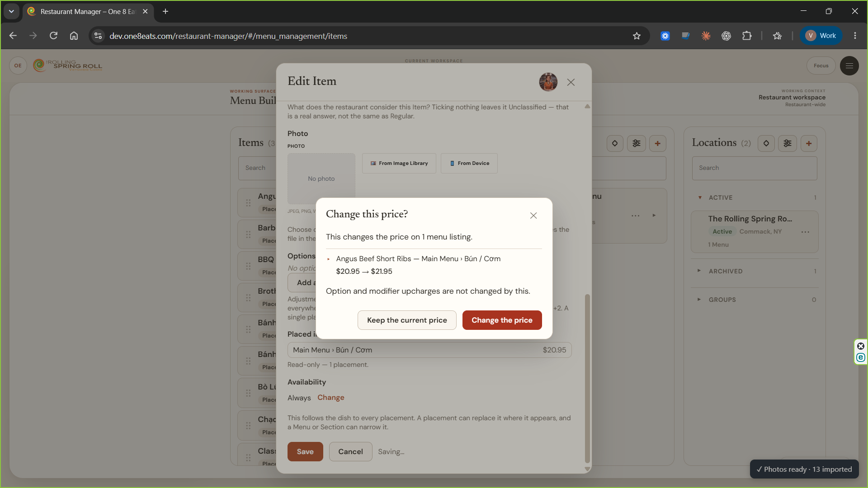Viewport: 868px width, 488px height.
Task: Click Change the price button
Action: [x=502, y=320]
